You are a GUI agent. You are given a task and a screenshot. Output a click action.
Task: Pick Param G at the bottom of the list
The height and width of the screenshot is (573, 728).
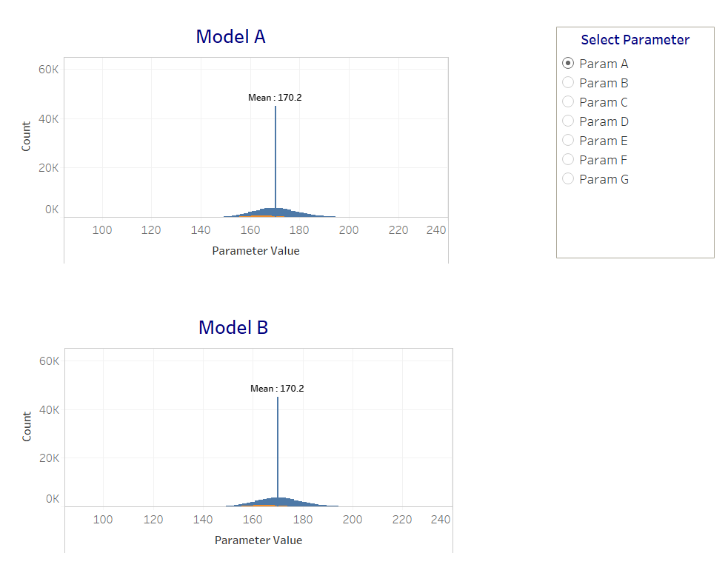point(567,178)
